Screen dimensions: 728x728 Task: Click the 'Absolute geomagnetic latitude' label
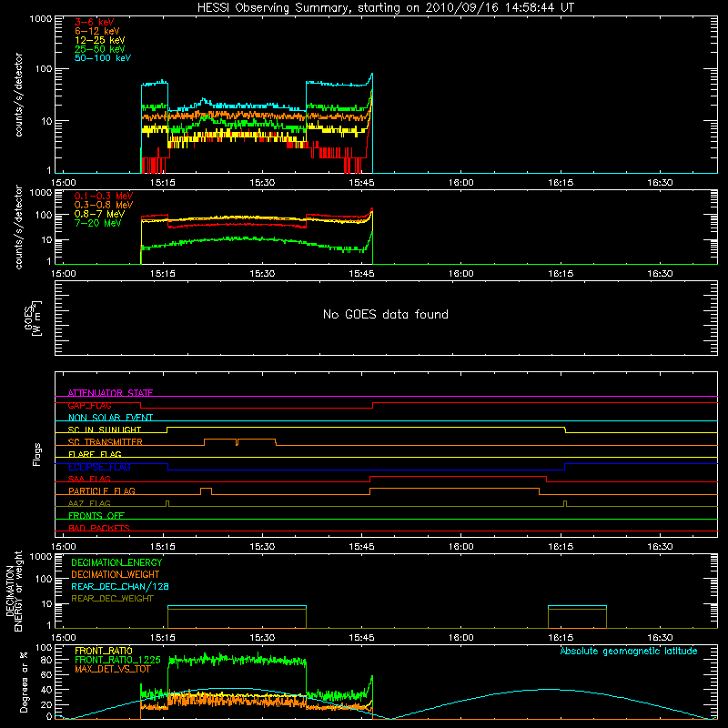(629, 651)
